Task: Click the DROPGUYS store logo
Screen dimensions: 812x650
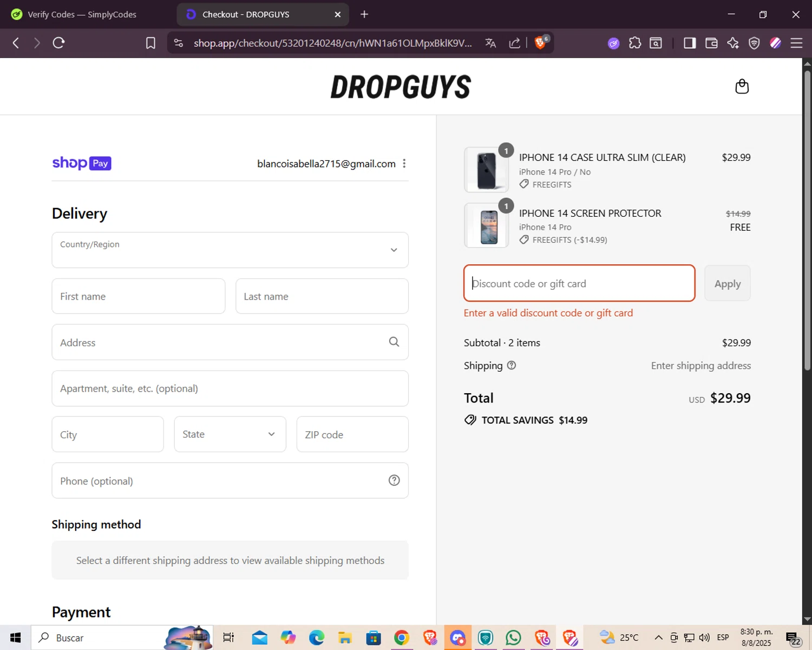Action: pyautogui.click(x=401, y=87)
